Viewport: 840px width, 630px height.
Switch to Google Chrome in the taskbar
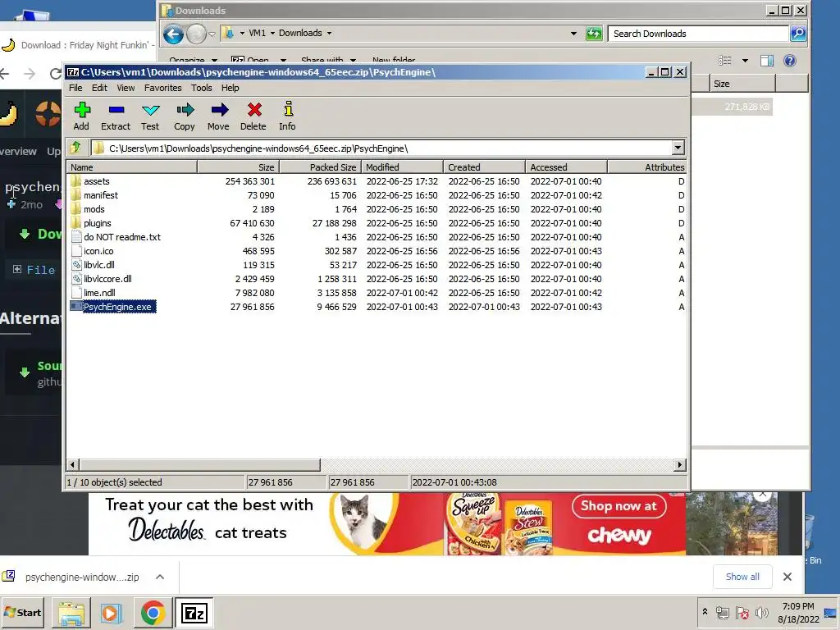click(x=153, y=613)
